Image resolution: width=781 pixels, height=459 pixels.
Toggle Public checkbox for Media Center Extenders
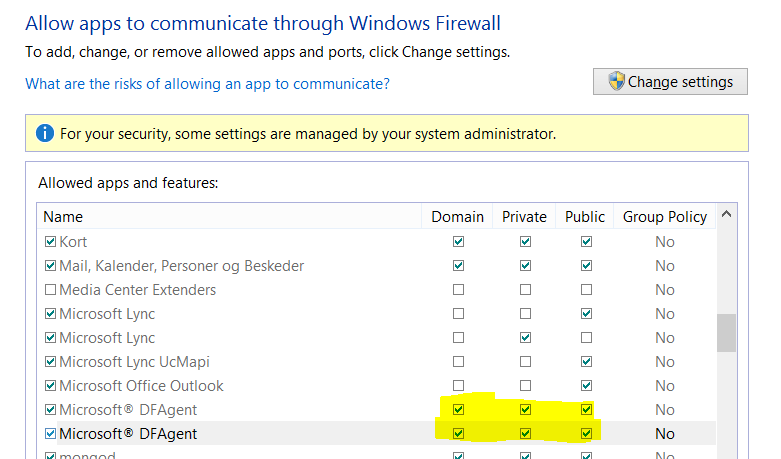586,290
